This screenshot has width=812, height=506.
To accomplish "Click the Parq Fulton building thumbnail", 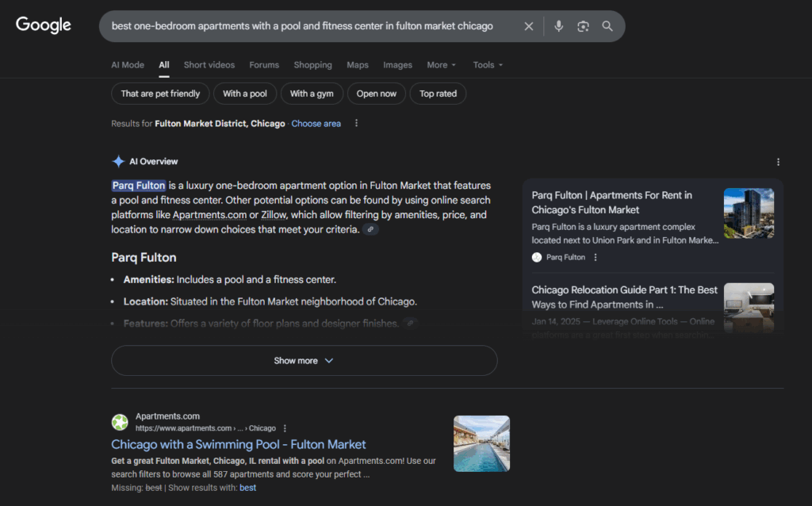I will pos(749,213).
